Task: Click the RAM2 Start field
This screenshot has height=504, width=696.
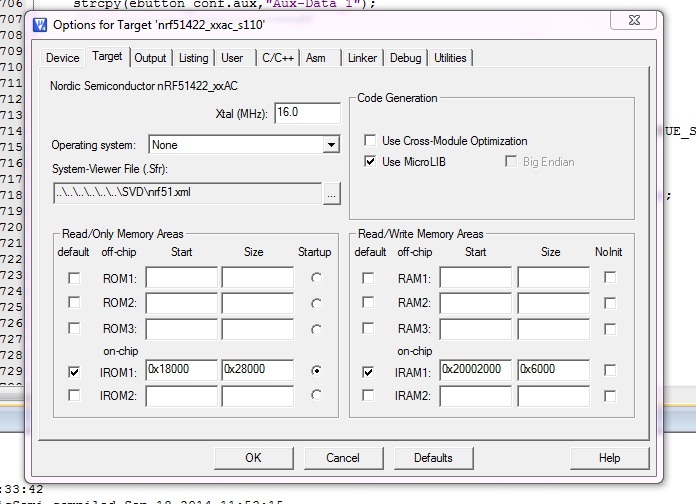Action: tap(476, 303)
